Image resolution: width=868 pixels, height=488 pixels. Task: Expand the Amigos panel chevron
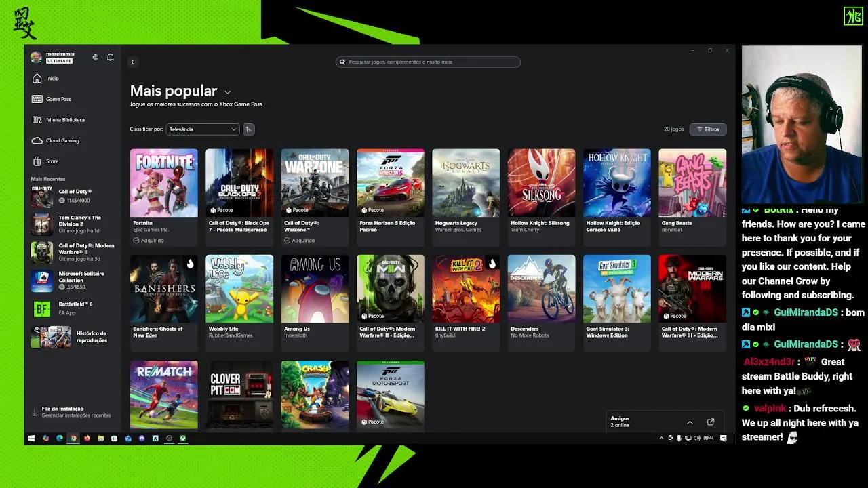coord(690,422)
